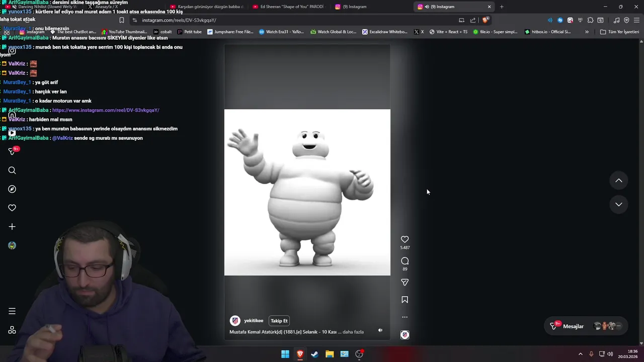Open OBS icon on taskbar
Viewport: 644px width, 362px height.
coord(359,354)
